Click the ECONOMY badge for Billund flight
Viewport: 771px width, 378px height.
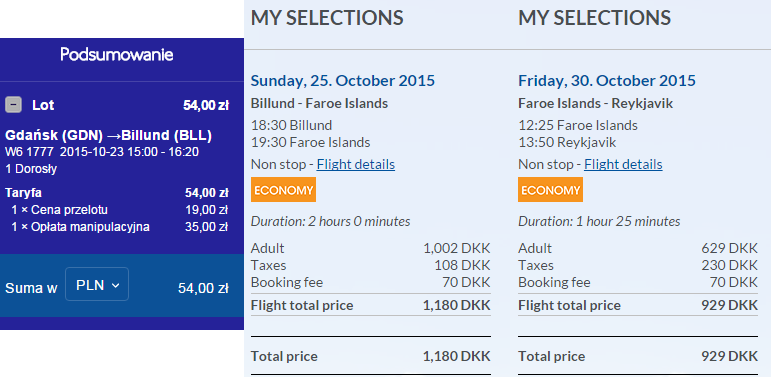283,190
